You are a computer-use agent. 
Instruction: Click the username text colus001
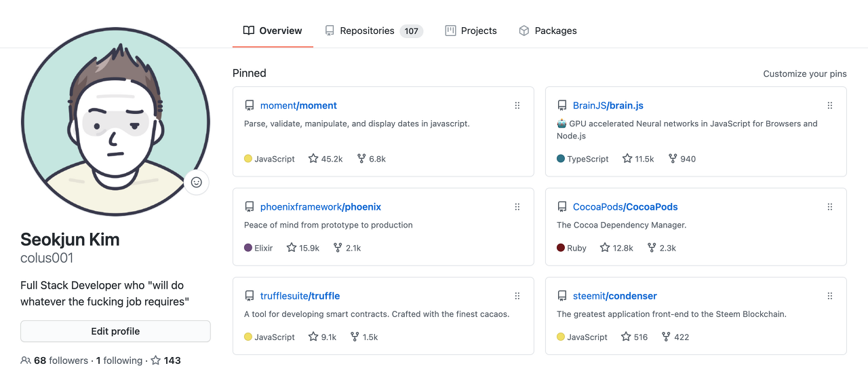click(x=47, y=259)
